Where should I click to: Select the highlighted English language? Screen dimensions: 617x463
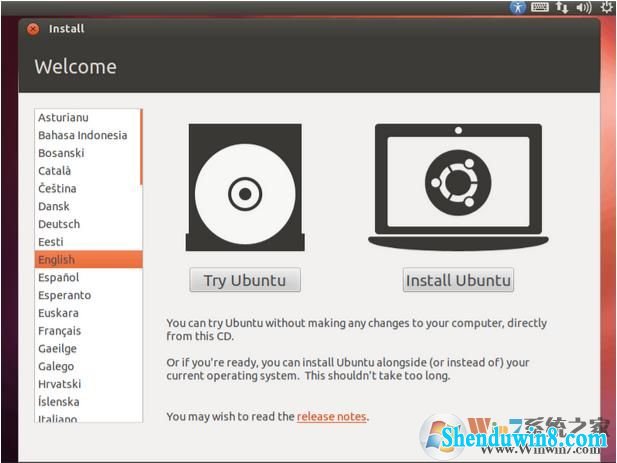(x=89, y=260)
